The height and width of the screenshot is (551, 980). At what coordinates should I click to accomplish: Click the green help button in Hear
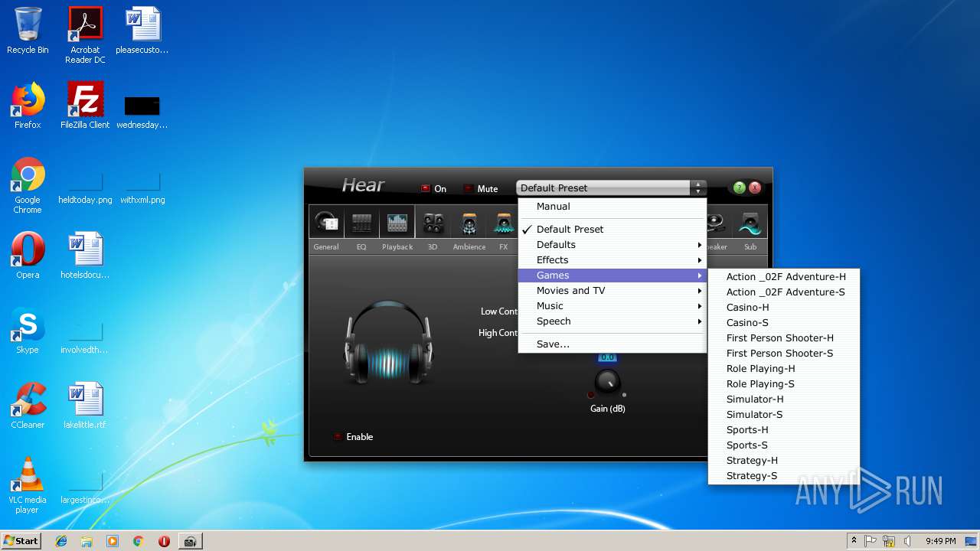click(739, 187)
